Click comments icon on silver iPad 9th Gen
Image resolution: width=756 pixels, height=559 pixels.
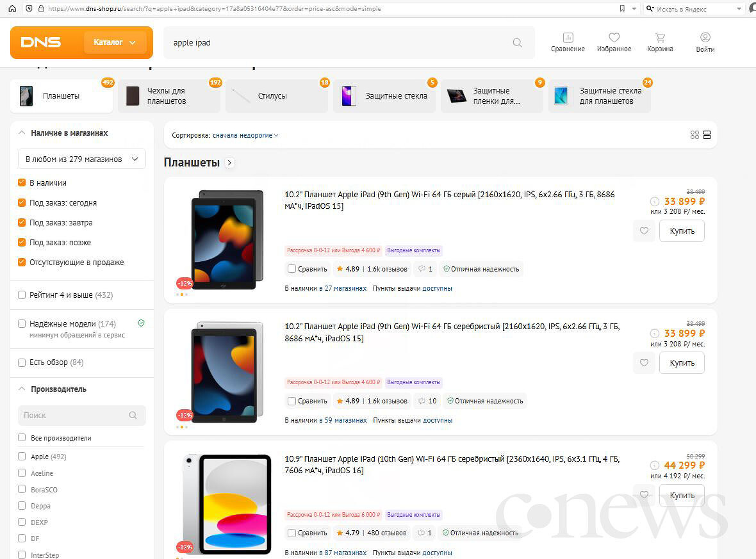[x=422, y=401]
